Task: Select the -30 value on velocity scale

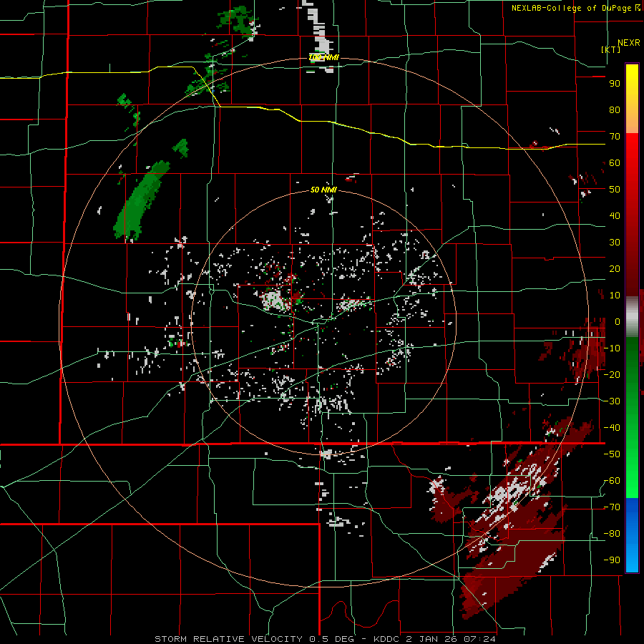Action: point(612,401)
